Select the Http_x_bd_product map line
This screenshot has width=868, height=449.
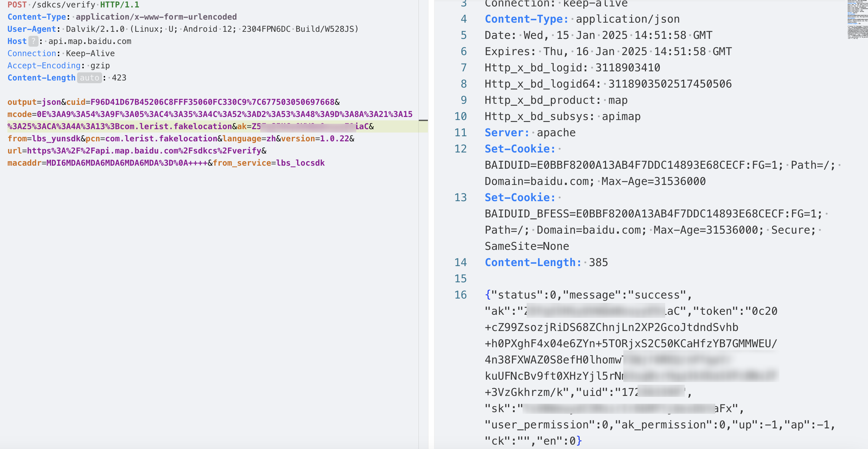556,100
